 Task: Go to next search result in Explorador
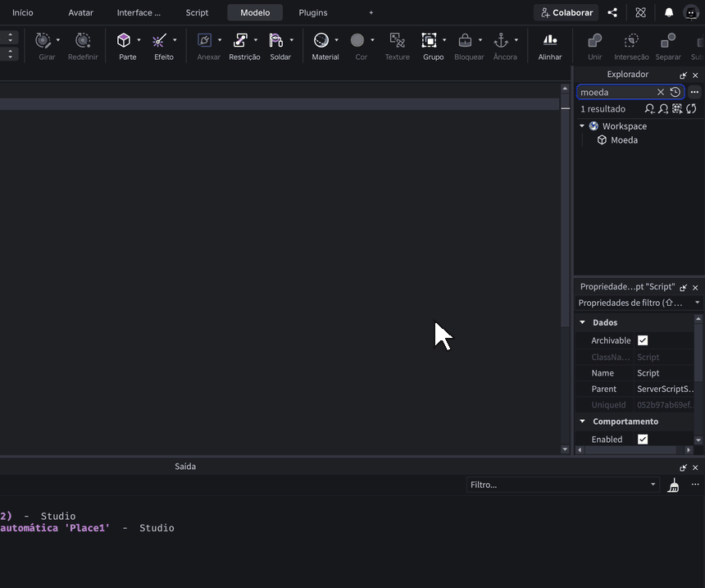point(663,109)
